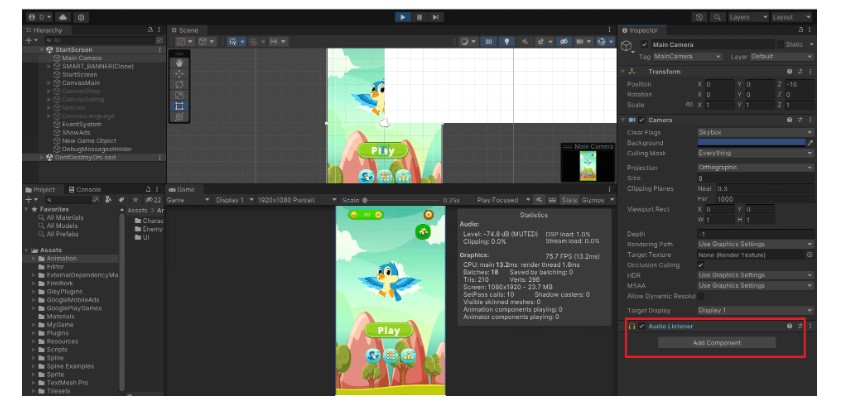Open the Layer Default dropdown
Viewport: 847px width, 406px height.
(782, 57)
